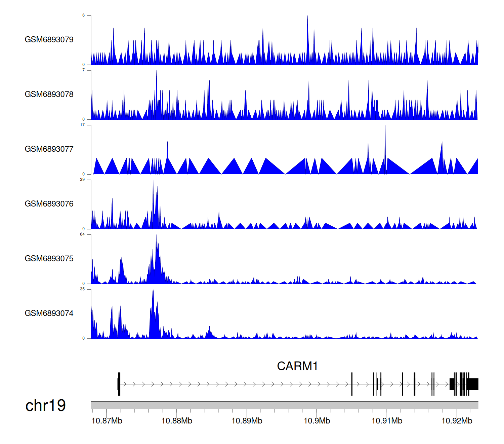
Task: Click the GSM6893079 track label
Action: pos(49,40)
